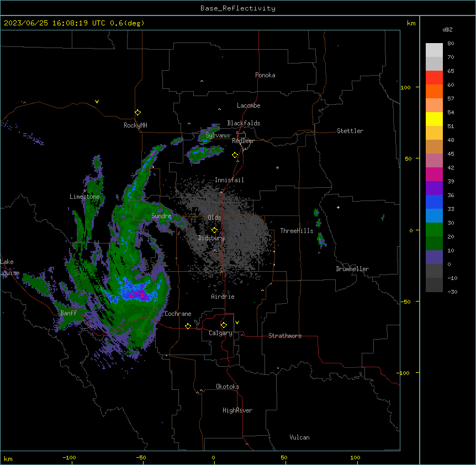Click the 42 value on the dBZ legend
The height and width of the screenshot is (465, 476).
click(451, 167)
